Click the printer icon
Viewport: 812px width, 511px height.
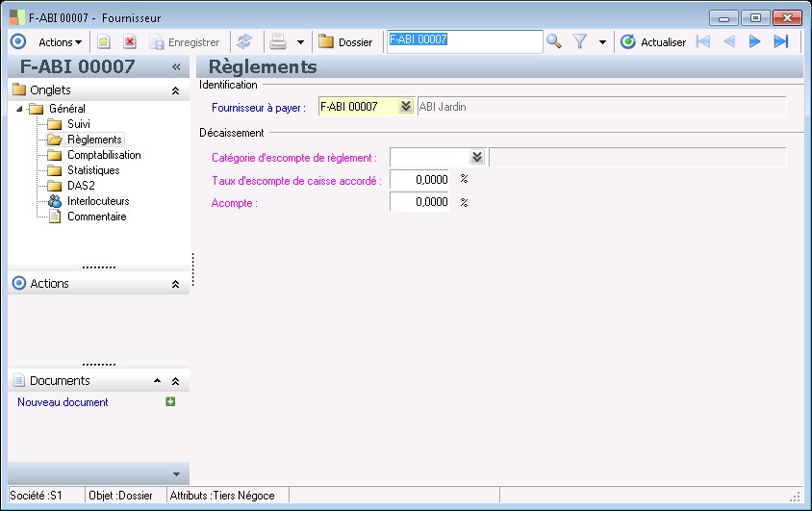(278, 42)
